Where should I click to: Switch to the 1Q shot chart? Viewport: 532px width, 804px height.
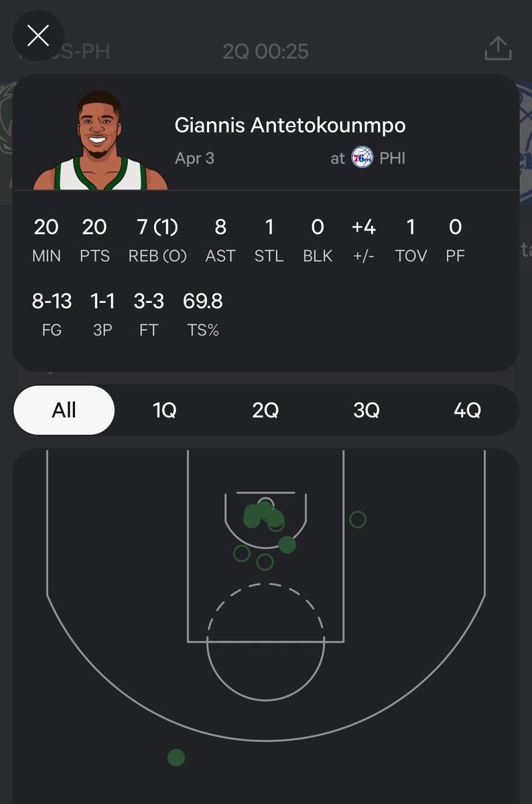[x=164, y=410]
